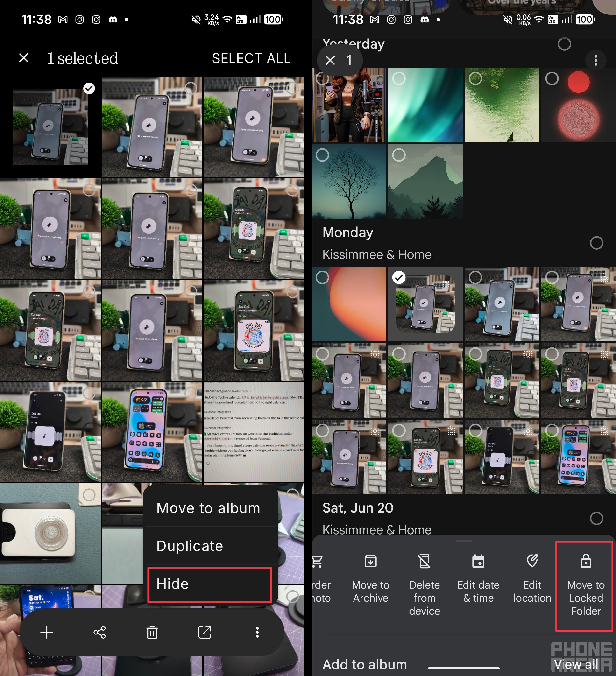This screenshot has width=616, height=676.
Task: Open the colorful home screen phone photo in left gallery
Action: click(x=152, y=432)
